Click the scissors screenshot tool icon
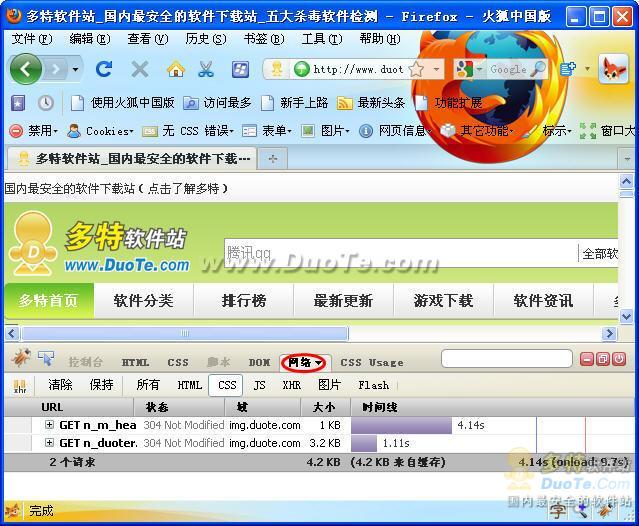 (x=206, y=69)
